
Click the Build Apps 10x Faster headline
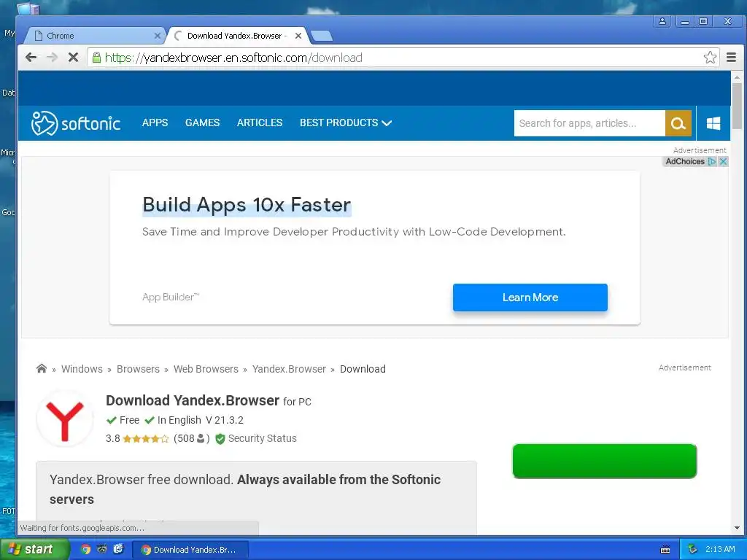[x=247, y=205]
